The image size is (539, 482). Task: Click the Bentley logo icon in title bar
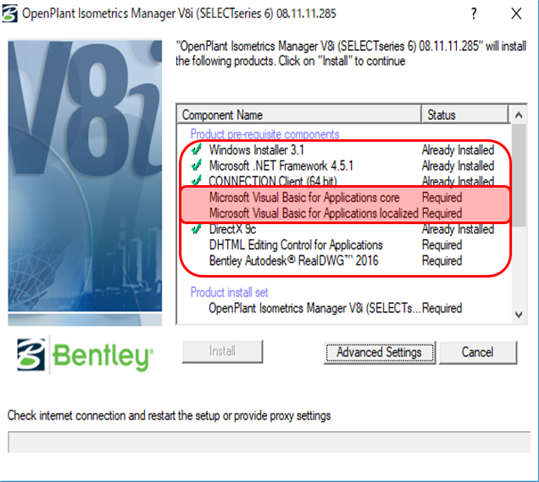click(9, 14)
